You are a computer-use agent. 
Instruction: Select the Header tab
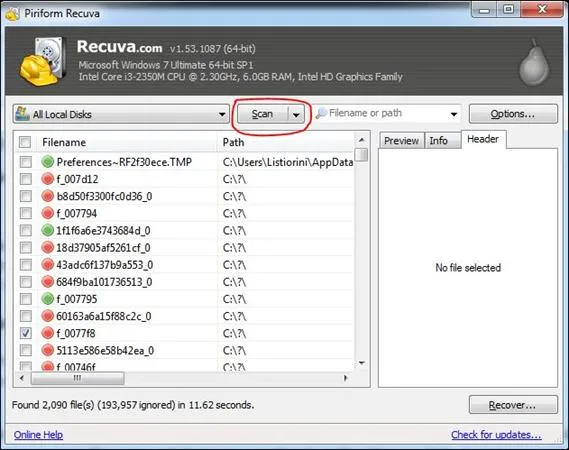point(483,139)
